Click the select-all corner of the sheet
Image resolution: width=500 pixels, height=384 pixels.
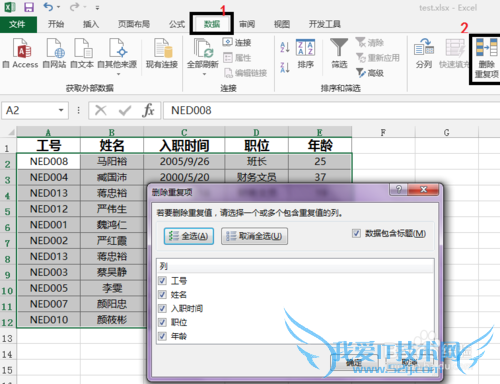pyautogui.click(x=8, y=132)
